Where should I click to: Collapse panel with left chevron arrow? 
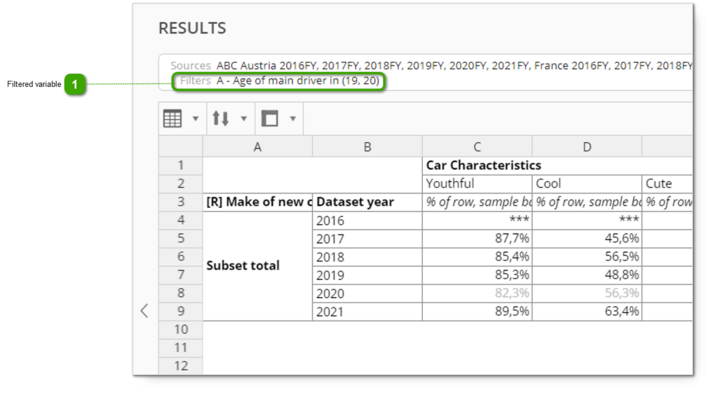pos(144,311)
